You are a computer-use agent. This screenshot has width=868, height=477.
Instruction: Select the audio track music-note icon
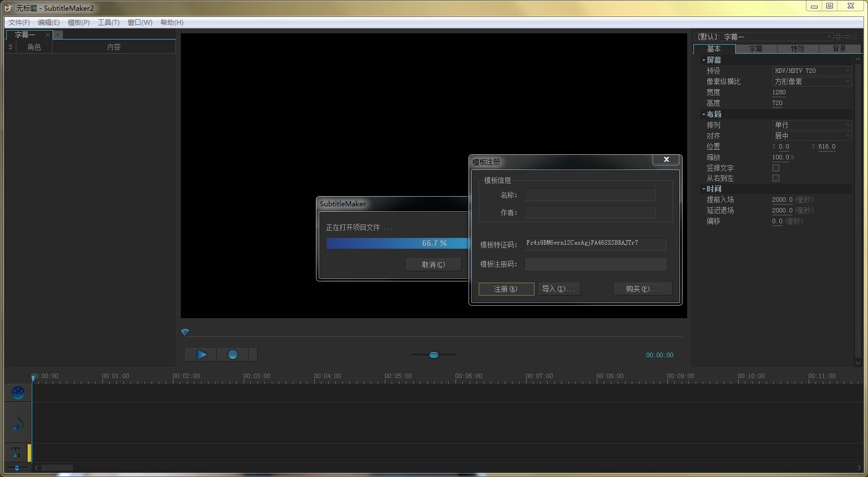(x=18, y=423)
